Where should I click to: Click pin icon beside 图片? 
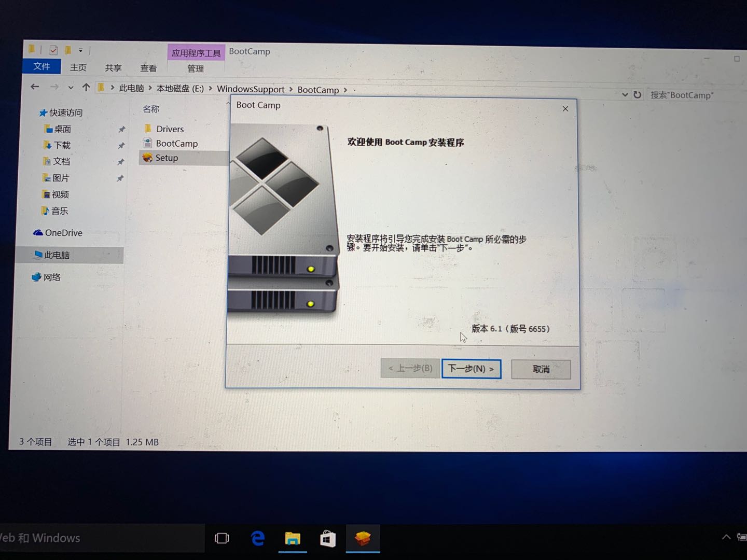tap(120, 178)
